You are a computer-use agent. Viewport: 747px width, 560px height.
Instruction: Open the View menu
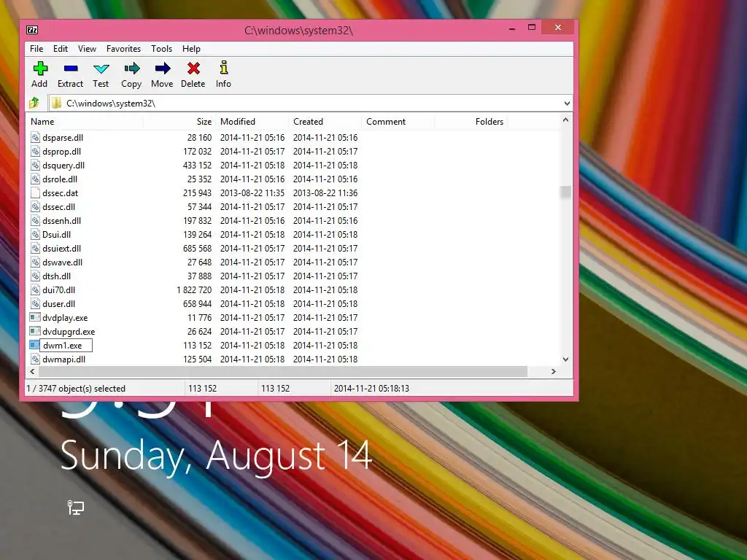pyautogui.click(x=88, y=49)
